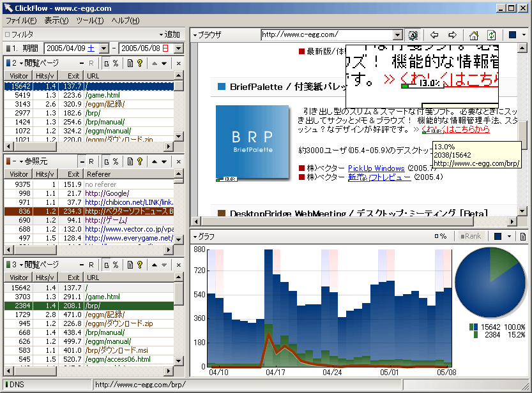Image resolution: width=532 pixels, height=393 pixels.
Task: Click the BRP BriefPalette thumbnail image
Action: pos(252,142)
